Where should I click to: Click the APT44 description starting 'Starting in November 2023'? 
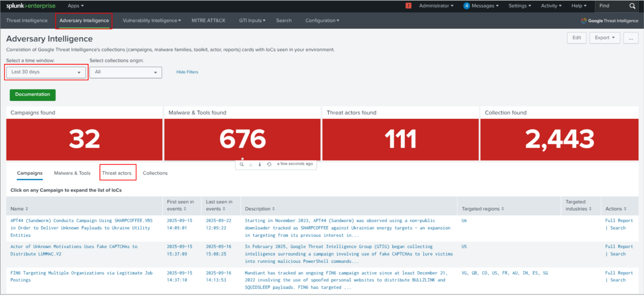point(348,228)
